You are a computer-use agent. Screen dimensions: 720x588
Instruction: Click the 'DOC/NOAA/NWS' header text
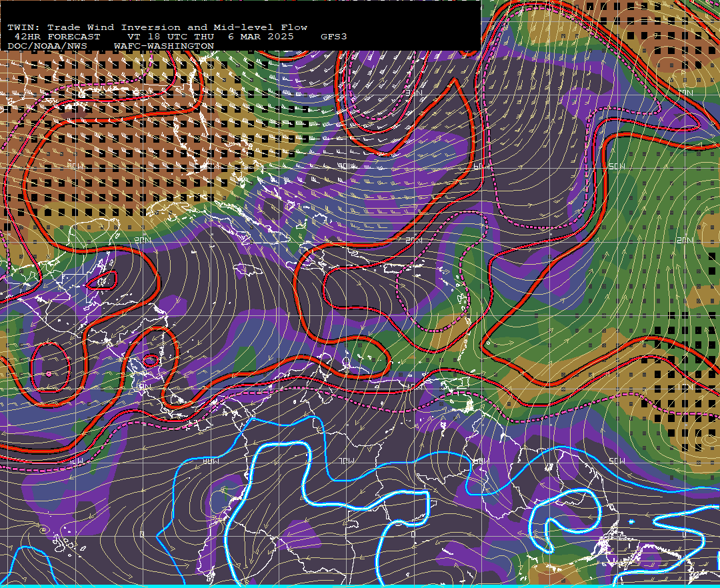point(47,46)
